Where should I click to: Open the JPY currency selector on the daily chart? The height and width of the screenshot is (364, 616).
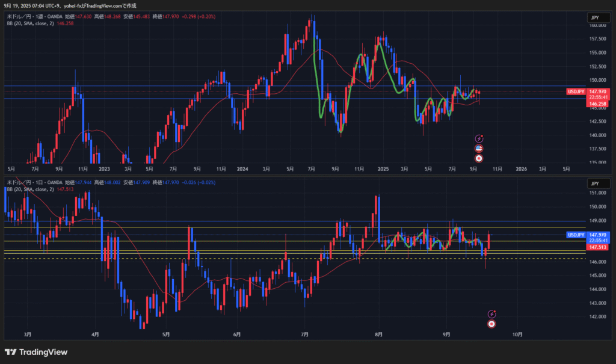click(599, 184)
